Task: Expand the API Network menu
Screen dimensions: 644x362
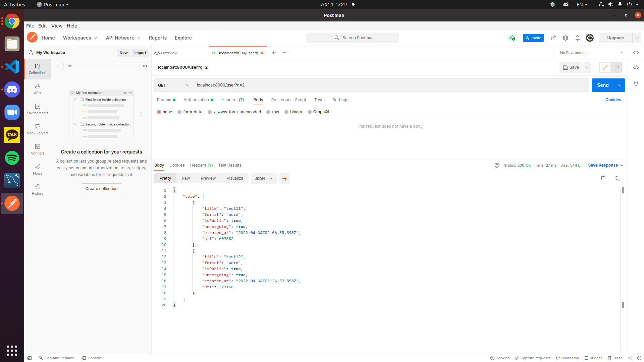Action: pyautogui.click(x=123, y=38)
